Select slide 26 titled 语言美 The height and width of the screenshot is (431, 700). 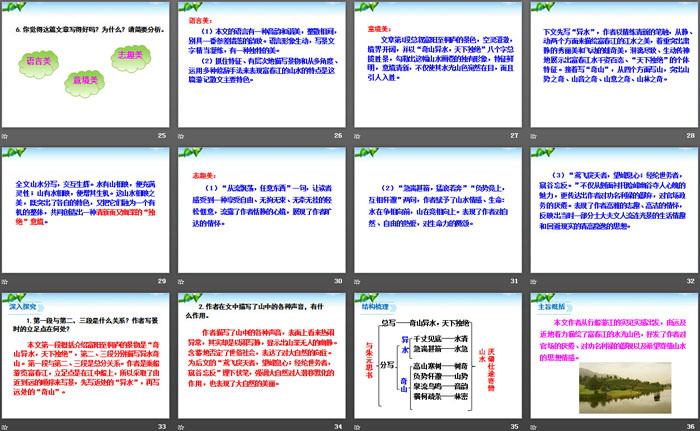[x=262, y=64]
